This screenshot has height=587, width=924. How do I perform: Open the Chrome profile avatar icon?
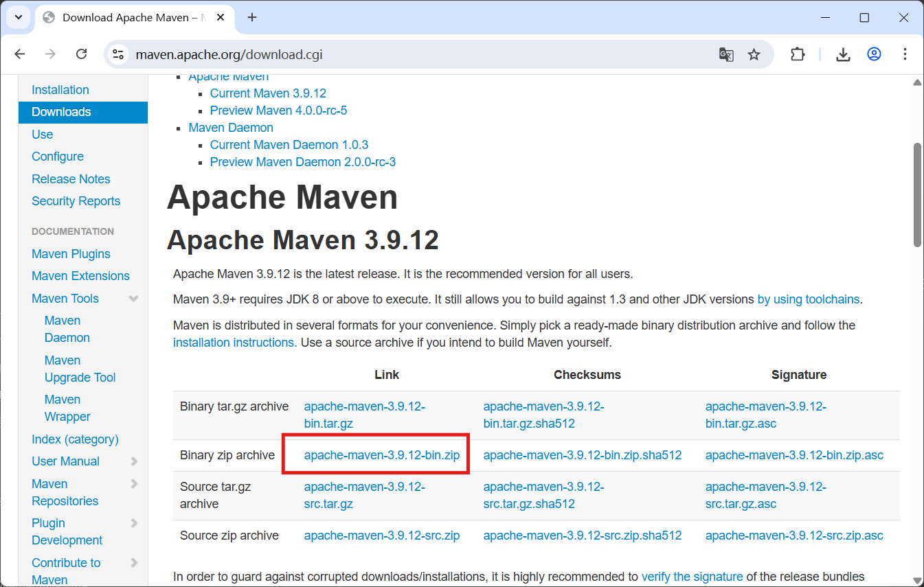pos(874,54)
